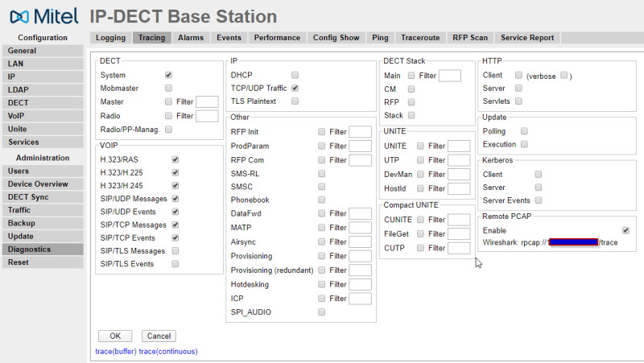644x363 pixels.
Task: Enable HTTP Client checkbox
Action: (x=518, y=75)
